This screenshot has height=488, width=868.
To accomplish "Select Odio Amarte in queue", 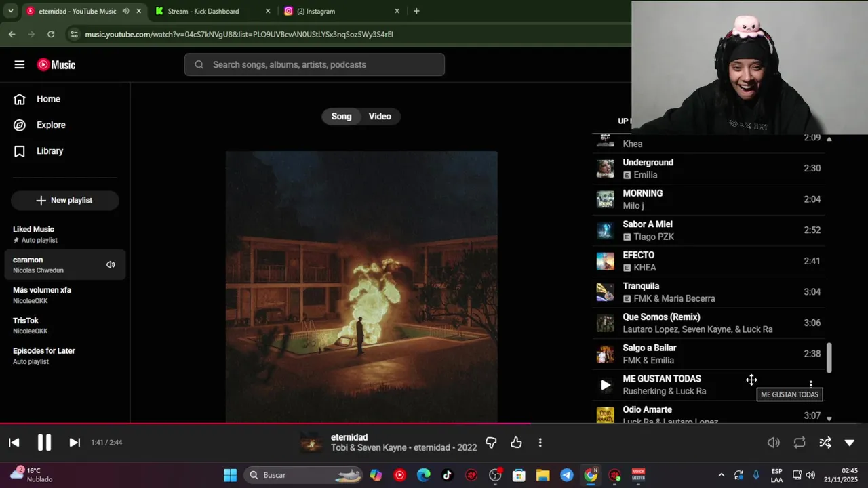I will coord(709,413).
